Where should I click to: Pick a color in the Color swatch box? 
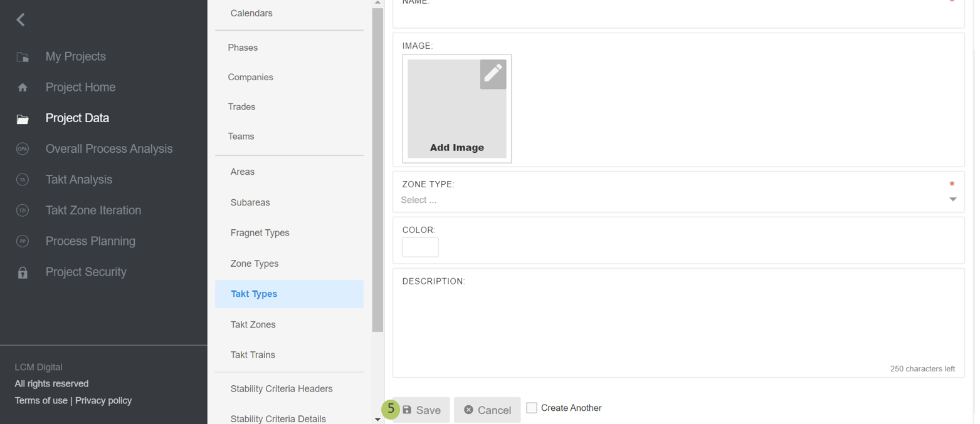pos(420,247)
